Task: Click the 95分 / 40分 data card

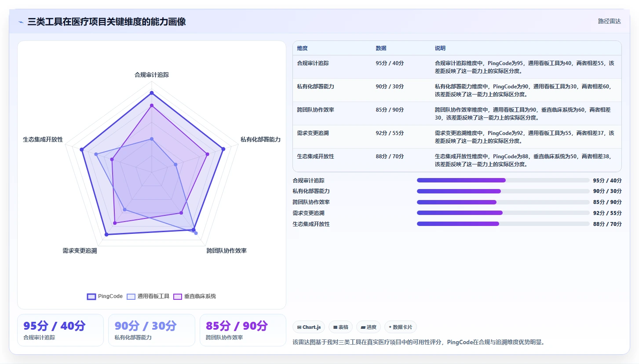Action: coord(60,330)
